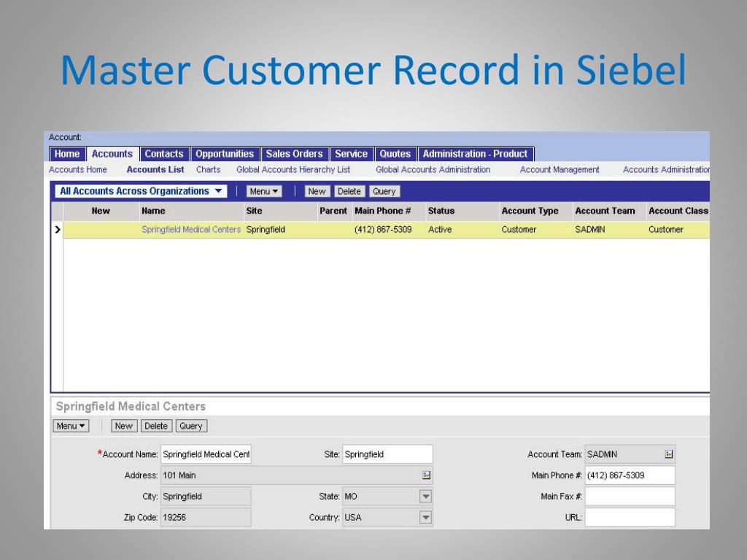Click the Account Class column header
This screenshot has height=560, width=747.
[678, 211]
